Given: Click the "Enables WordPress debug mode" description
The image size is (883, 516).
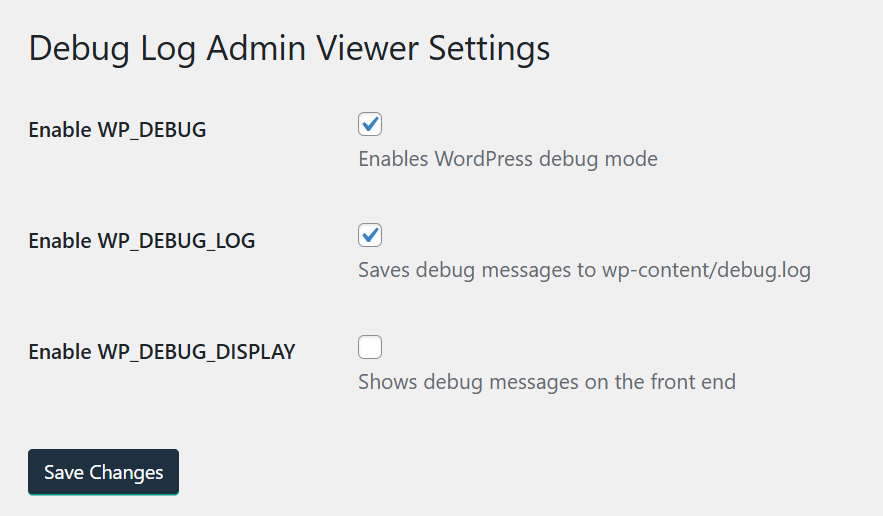Looking at the screenshot, I should click(507, 159).
